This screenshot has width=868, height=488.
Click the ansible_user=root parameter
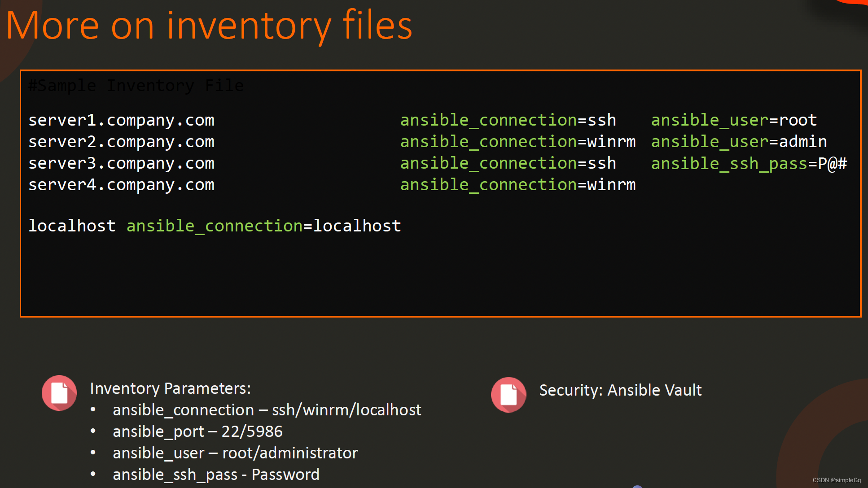pos(734,120)
